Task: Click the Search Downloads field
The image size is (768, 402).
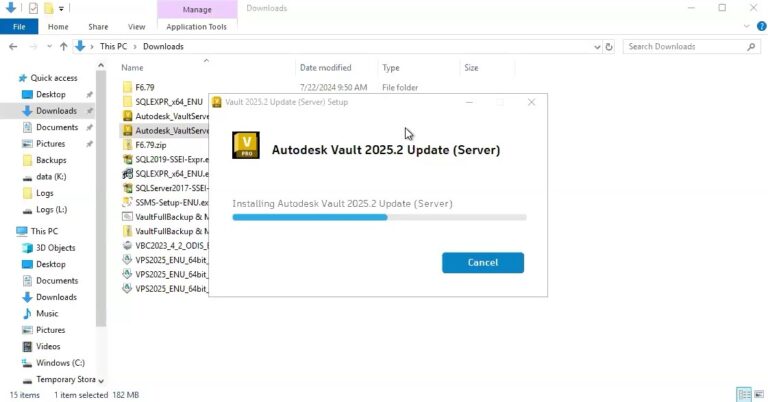Action: coord(684,47)
